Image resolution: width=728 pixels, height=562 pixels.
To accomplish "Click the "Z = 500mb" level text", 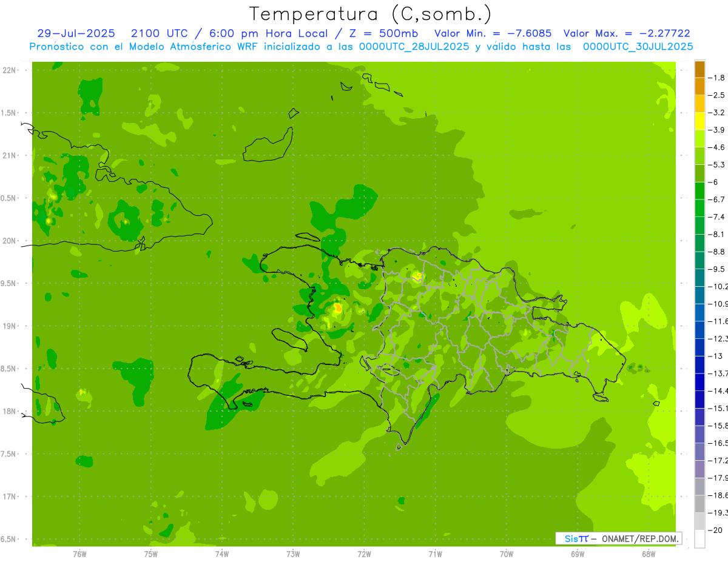I will (383, 33).
